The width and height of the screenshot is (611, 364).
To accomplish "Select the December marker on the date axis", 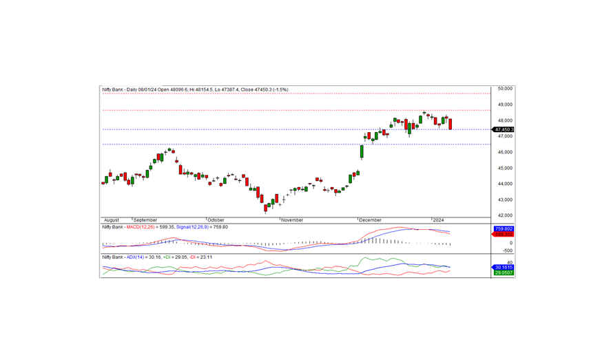I will click(371, 219).
